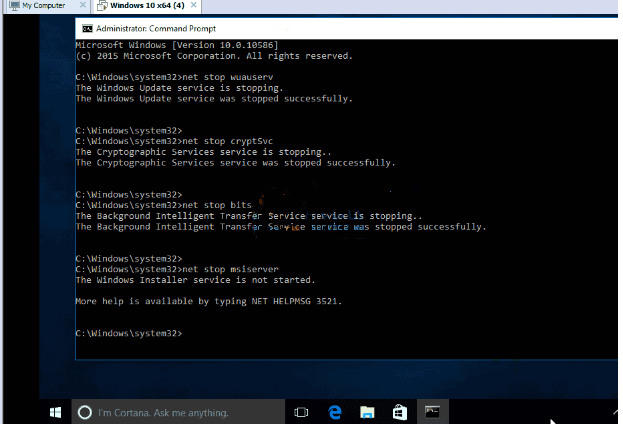
Task: Open Task View from the taskbar
Action: [x=301, y=412]
